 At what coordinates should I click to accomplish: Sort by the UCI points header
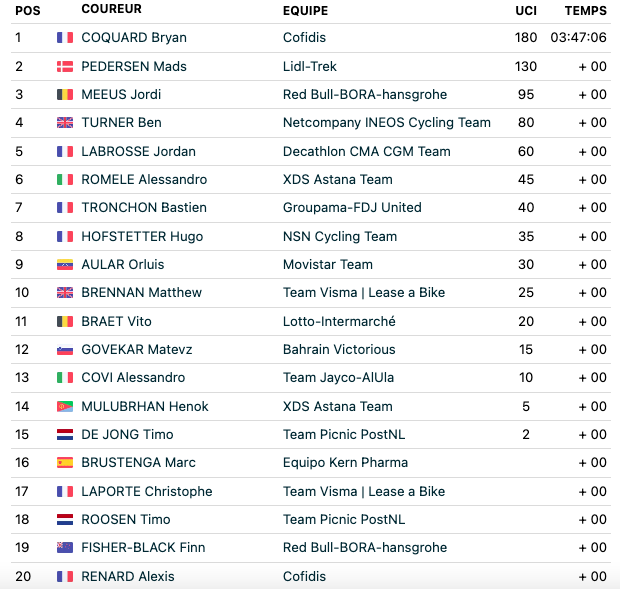pyautogui.click(x=526, y=11)
